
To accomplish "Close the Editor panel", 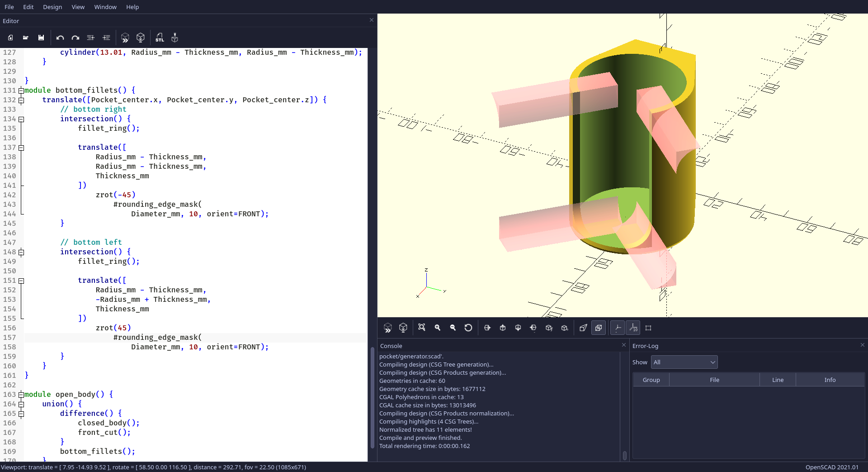I will point(372,20).
